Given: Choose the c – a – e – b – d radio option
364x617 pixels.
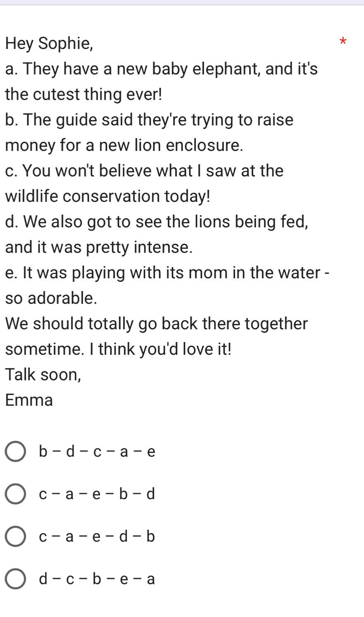Looking at the screenshot, I should [x=16, y=494].
